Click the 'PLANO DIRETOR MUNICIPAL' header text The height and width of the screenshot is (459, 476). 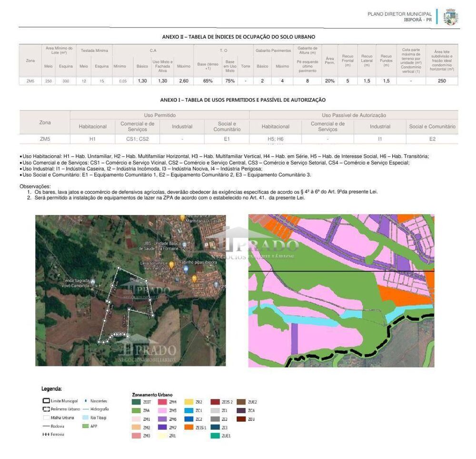399,14
